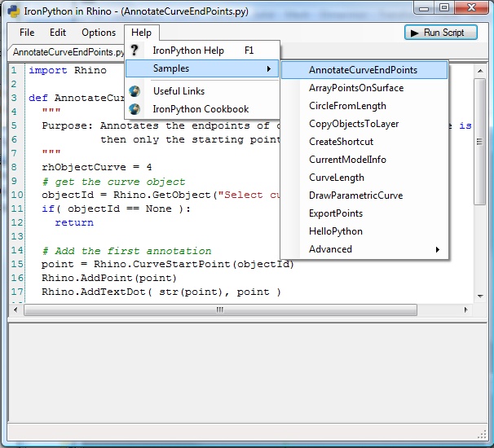
Task: Click the Run Script button label
Action: pos(443,33)
